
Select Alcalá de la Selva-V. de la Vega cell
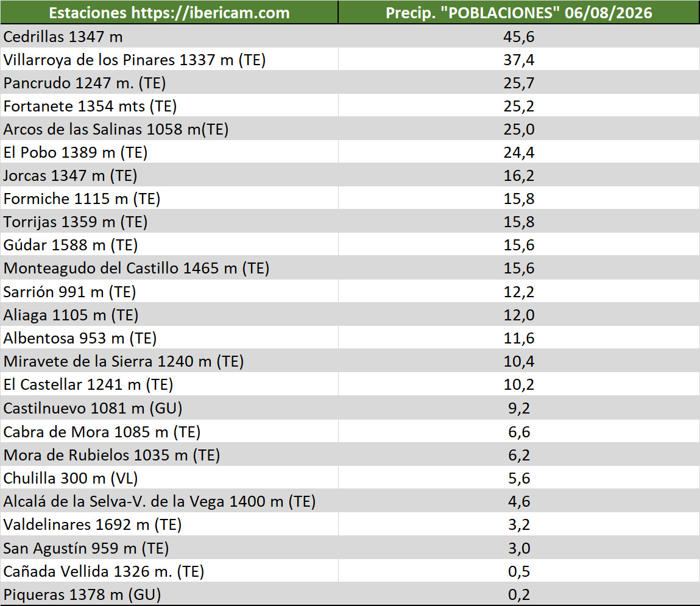(169, 501)
